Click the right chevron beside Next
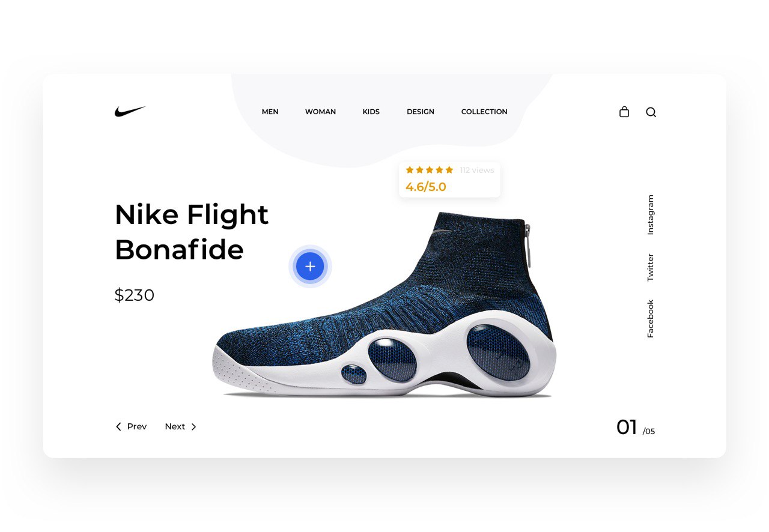Screen dimensions: 769x532 [x=193, y=427]
